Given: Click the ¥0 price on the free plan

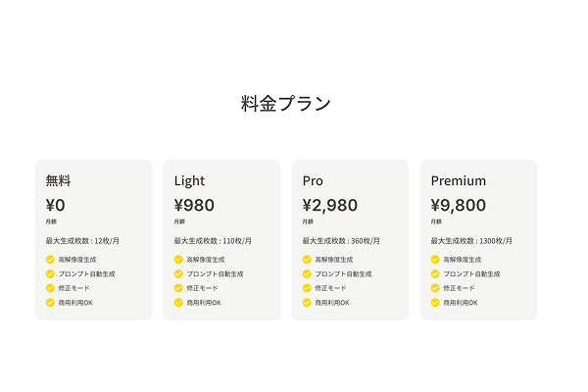Looking at the screenshot, I should [x=56, y=205].
